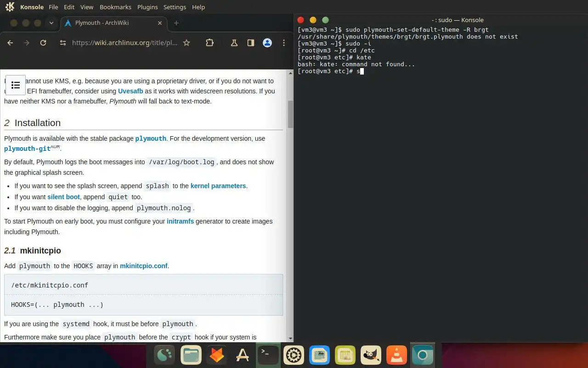Open the plymouth-git AUR link
The image size is (588, 368).
[x=27, y=149]
